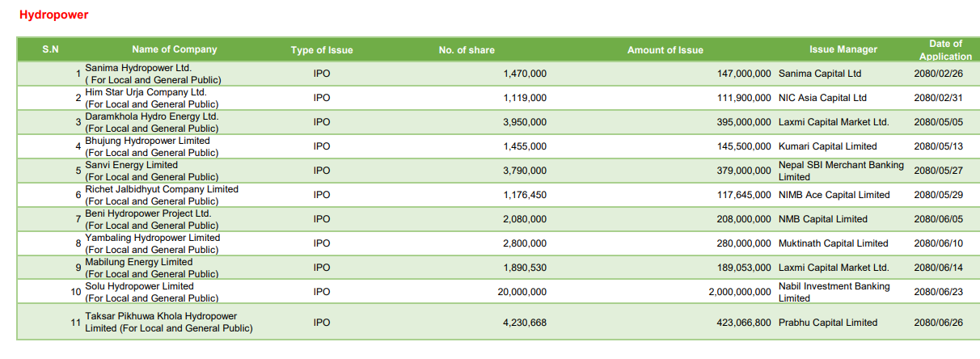Click the Hydropower section heading

(x=53, y=15)
